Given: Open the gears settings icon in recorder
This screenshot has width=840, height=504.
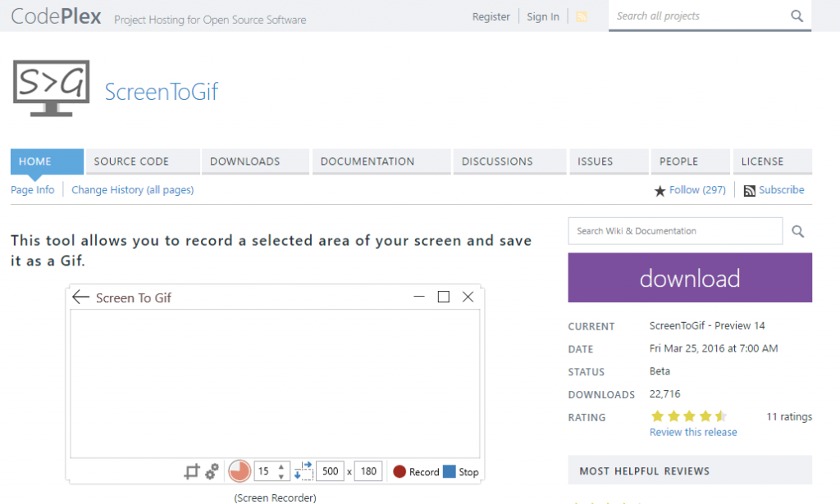Looking at the screenshot, I should pos(212,471).
